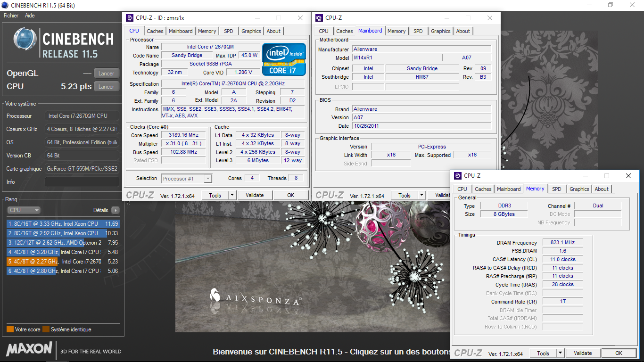Image resolution: width=644 pixels, height=362 pixels.
Task: Open Graphics tab in CPU-Z Mainboard window
Action: click(441, 31)
